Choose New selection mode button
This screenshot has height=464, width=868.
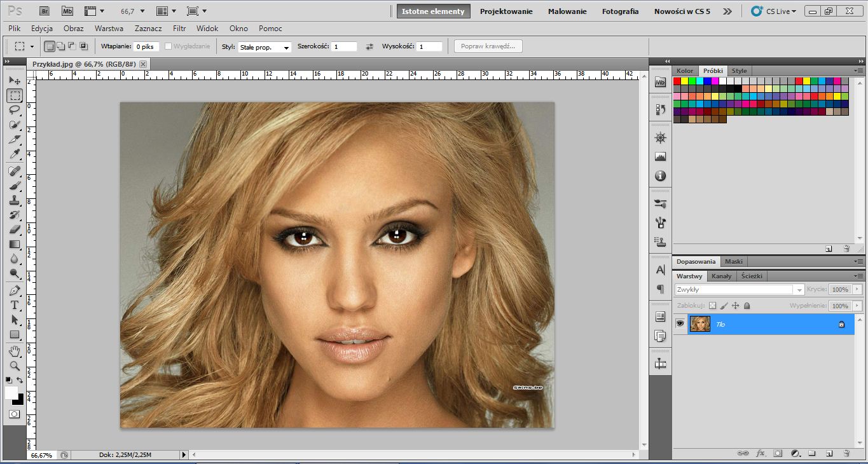50,46
